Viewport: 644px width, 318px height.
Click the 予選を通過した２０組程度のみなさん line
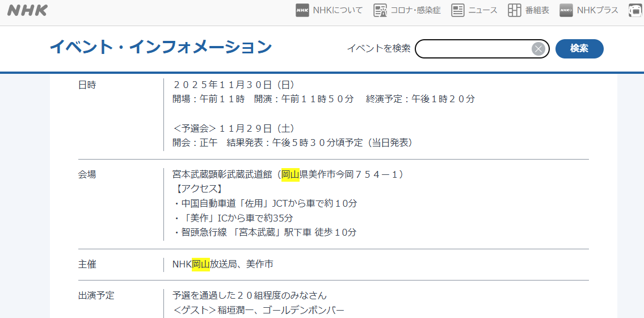click(x=250, y=295)
